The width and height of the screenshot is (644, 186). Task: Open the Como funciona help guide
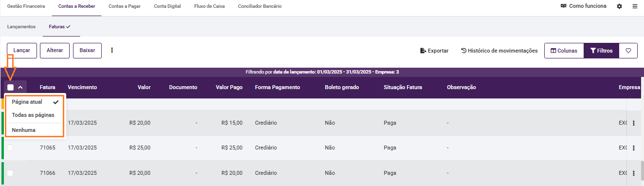583,6
